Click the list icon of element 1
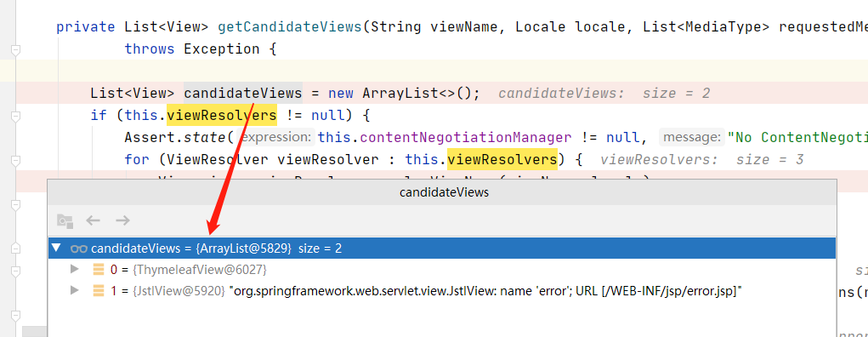Viewport: 868px width, 337px height. coord(99,290)
